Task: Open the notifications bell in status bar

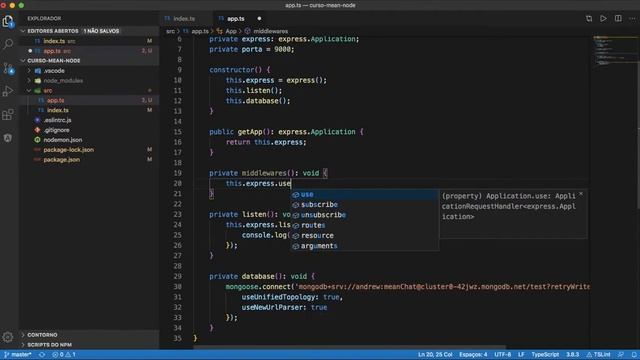Action: (634, 355)
